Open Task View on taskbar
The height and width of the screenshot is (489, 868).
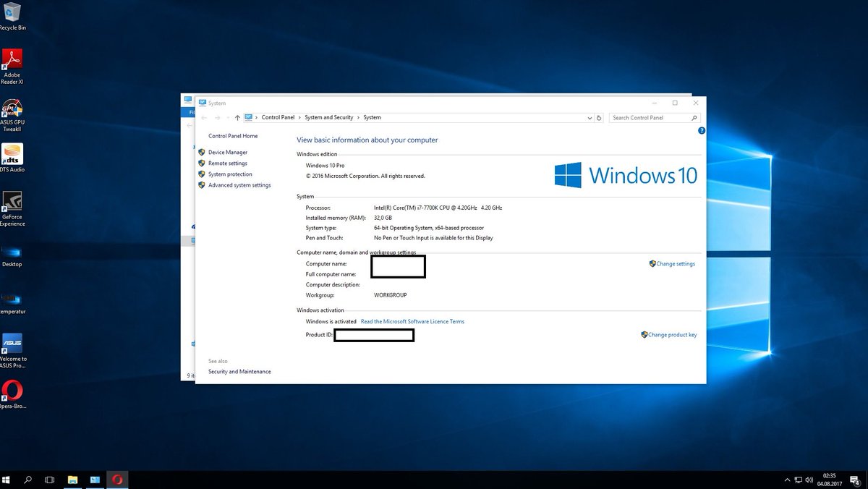click(x=50, y=480)
